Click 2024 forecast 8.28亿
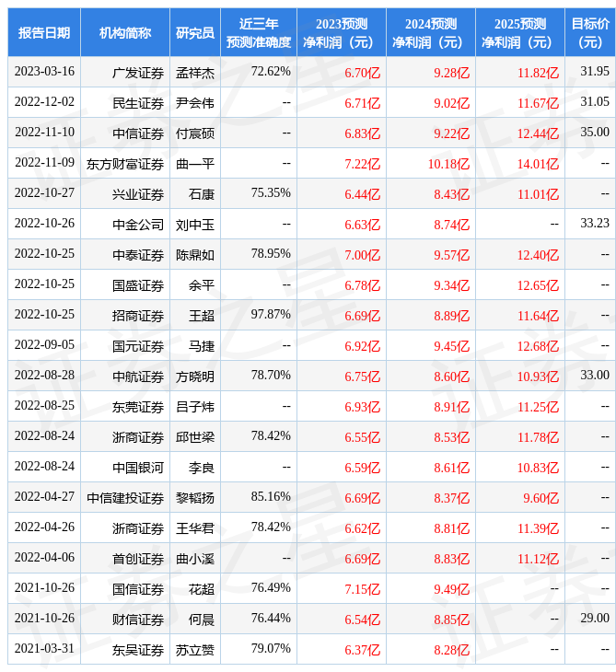 pos(452,651)
